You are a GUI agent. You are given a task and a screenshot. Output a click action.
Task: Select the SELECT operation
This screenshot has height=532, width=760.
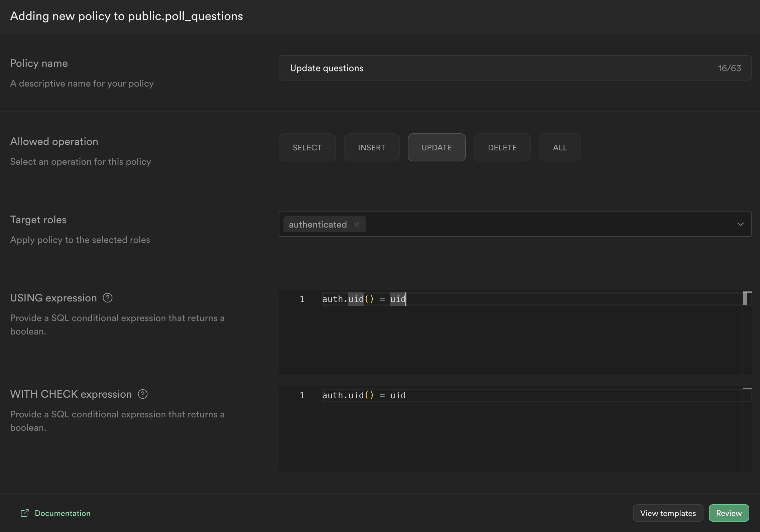[x=307, y=147]
